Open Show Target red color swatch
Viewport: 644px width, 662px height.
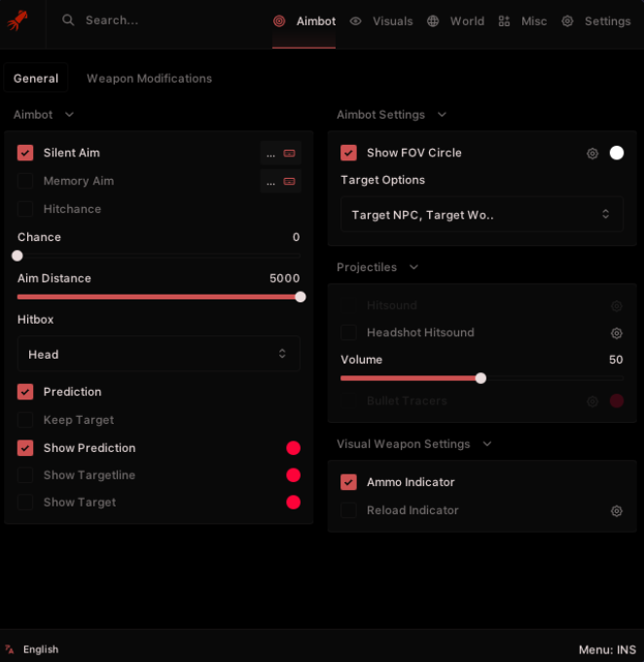[293, 503]
